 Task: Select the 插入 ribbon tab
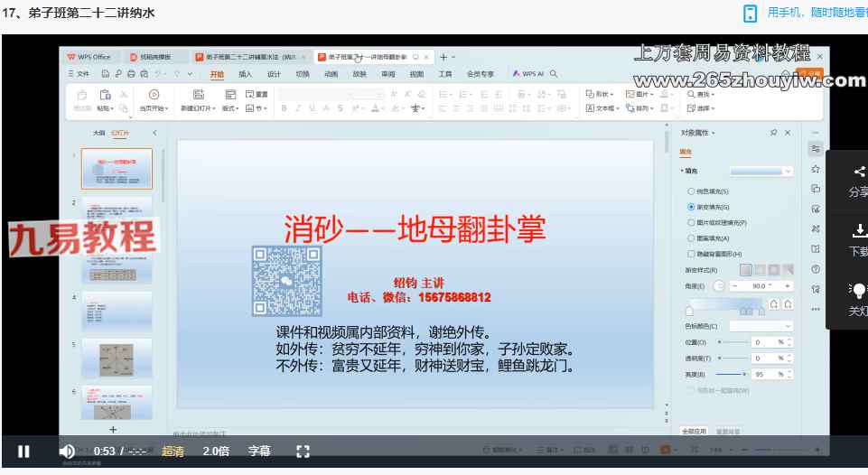[x=245, y=74]
